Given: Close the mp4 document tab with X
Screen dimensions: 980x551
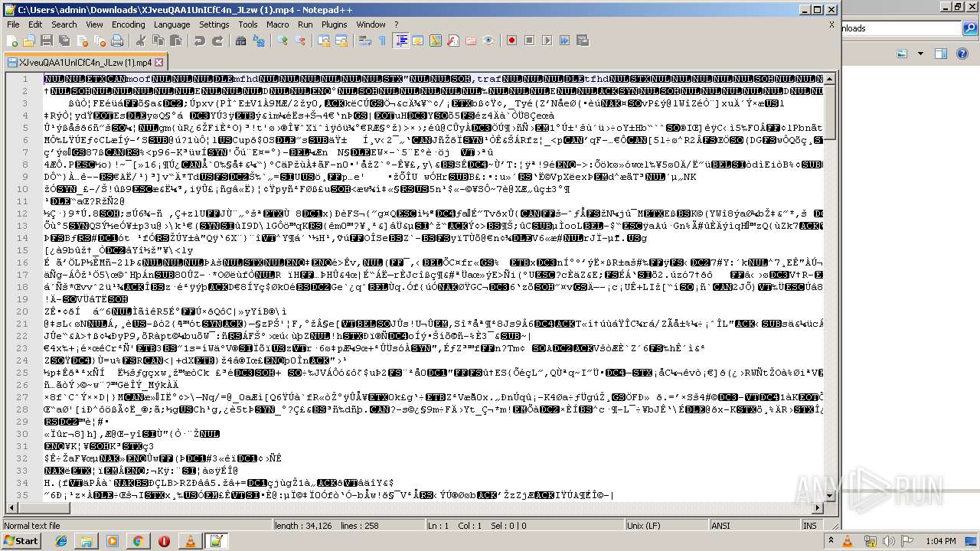Looking at the screenshot, I should (158, 63).
